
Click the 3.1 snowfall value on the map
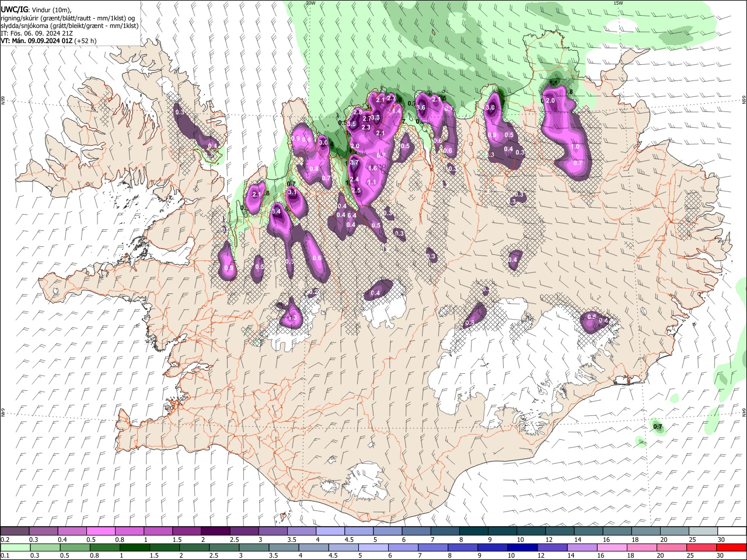[x=292, y=192]
